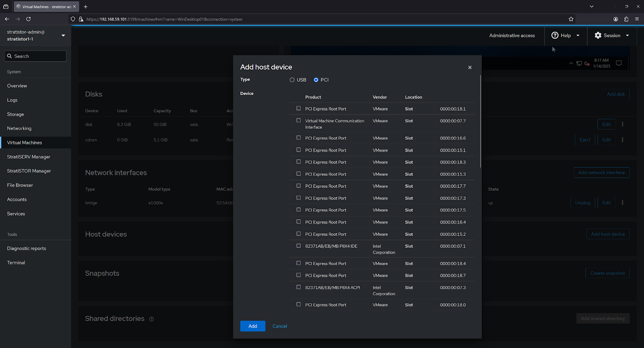Expand the Help dropdown menu

(x=578, y=35)
